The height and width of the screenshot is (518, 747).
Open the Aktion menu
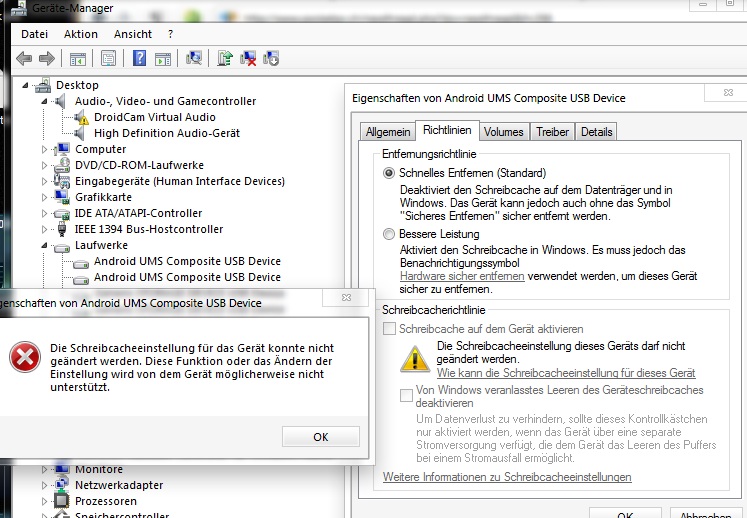81,34
